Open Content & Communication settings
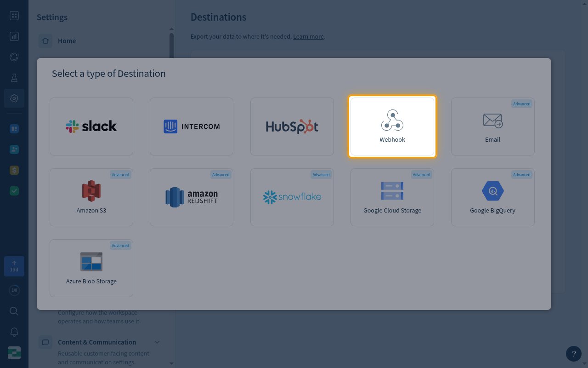This screenshot has height=368, width=588. 97,342
